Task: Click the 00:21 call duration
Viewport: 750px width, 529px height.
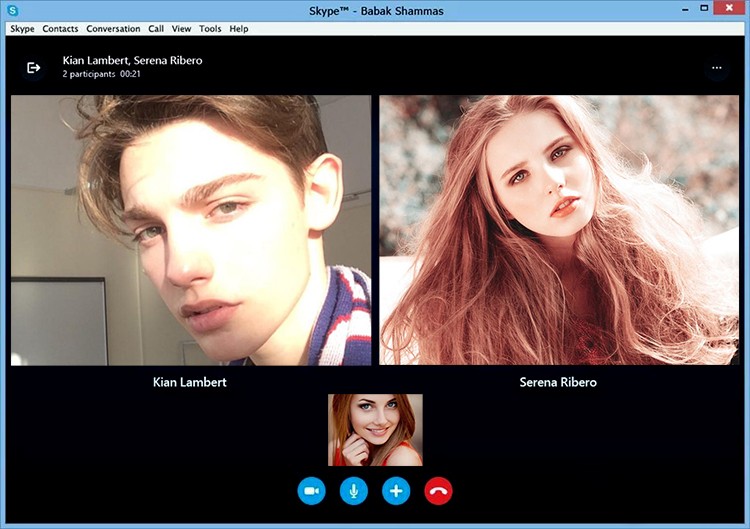Action: click(130, 74)
